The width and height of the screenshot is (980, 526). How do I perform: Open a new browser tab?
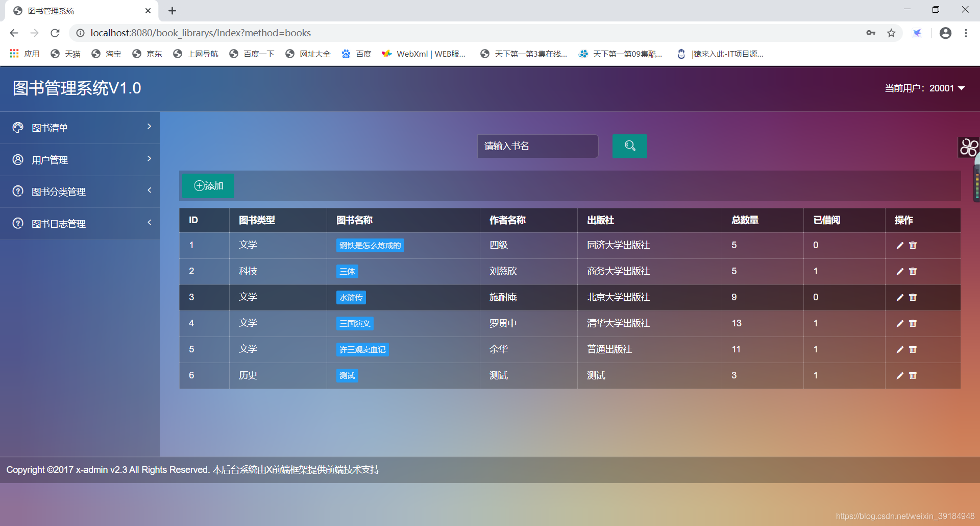[172, 11]
